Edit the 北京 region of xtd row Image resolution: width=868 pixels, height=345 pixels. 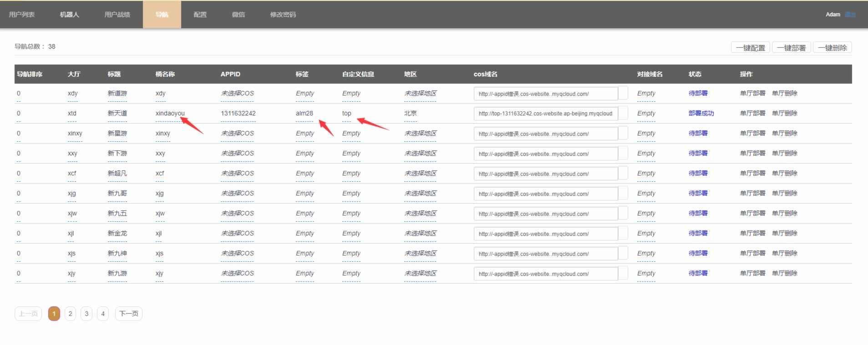pos(410,114)
